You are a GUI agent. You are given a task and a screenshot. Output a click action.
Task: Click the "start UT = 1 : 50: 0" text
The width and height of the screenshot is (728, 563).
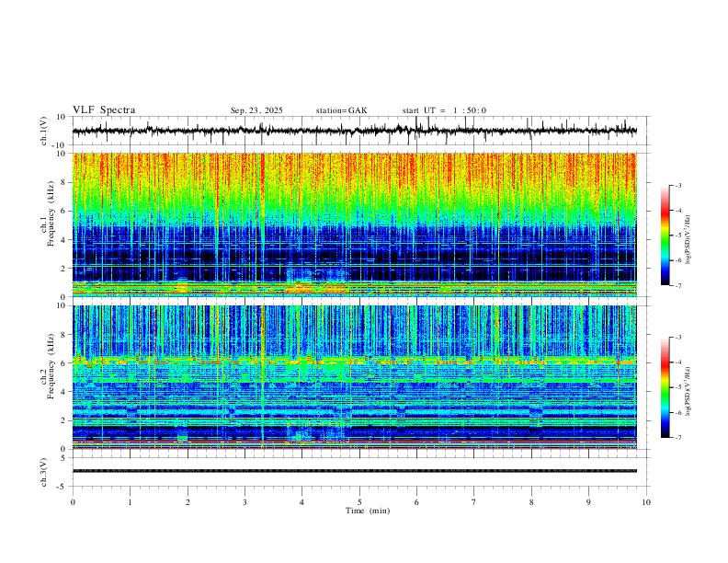click(444, 110)
